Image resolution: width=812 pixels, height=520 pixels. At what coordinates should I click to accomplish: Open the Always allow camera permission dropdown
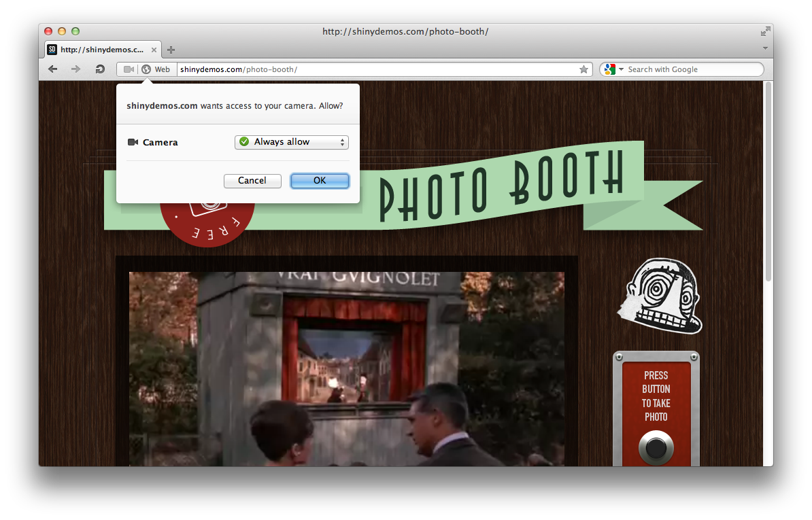(x=291, y=142)
